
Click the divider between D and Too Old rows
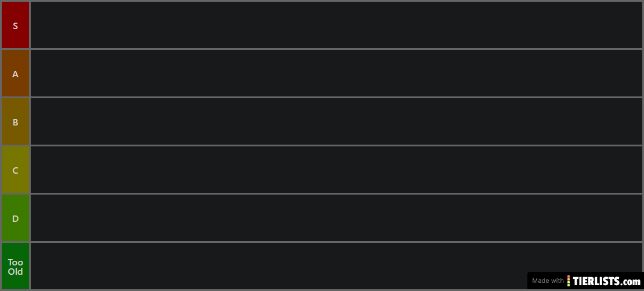(336, 242)
